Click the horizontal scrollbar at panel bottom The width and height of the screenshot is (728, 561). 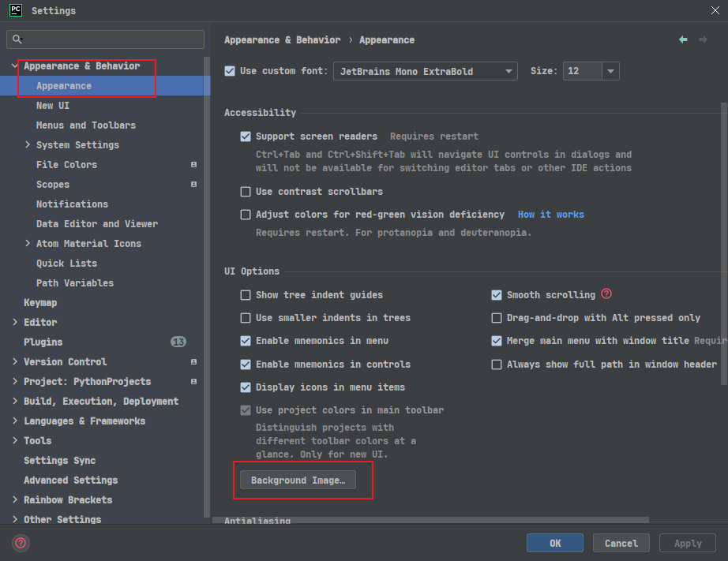[x=430, y=520]
